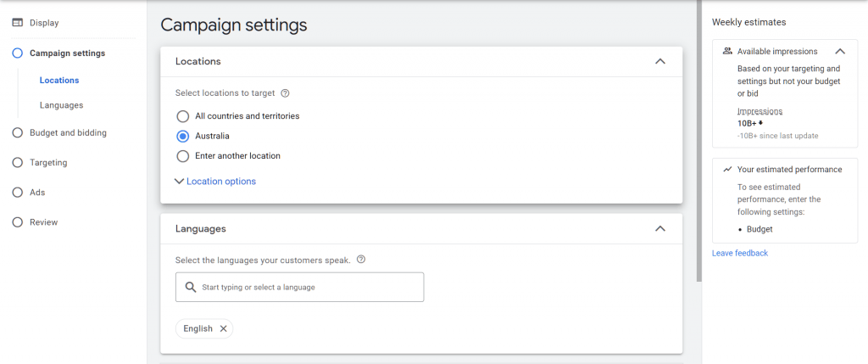
Task: Click the language search input field
Action: pos(305,288)
